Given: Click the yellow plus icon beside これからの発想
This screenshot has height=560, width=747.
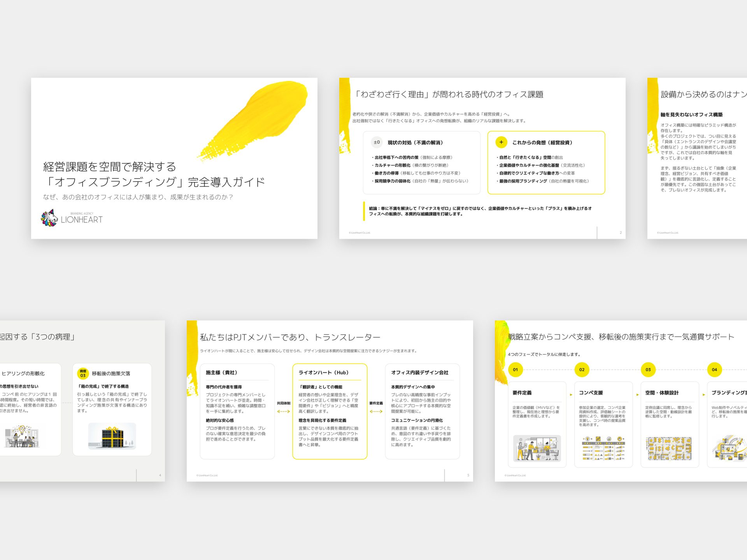Looking at the screenshot, I should tap(501, 142).
